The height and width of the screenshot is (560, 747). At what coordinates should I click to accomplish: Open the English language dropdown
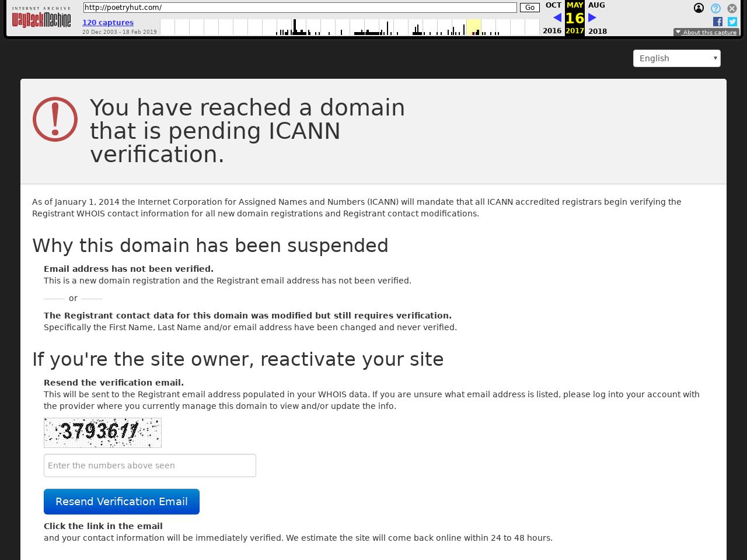click(x=676, y=58)
